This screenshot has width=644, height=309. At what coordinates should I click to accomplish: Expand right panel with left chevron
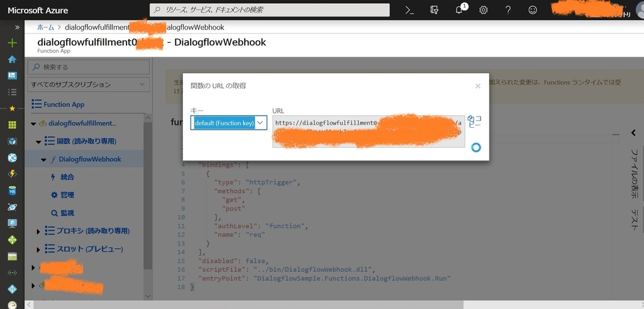tap(634, 132)
